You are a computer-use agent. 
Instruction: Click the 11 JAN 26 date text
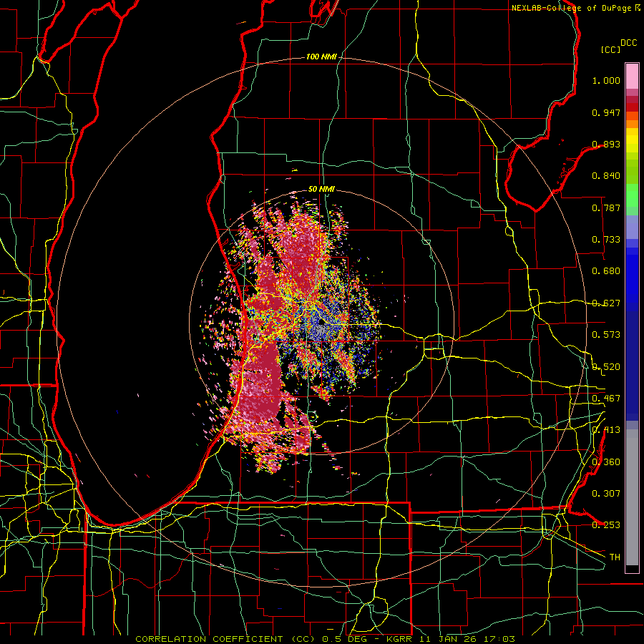click(x=448, y=639)
